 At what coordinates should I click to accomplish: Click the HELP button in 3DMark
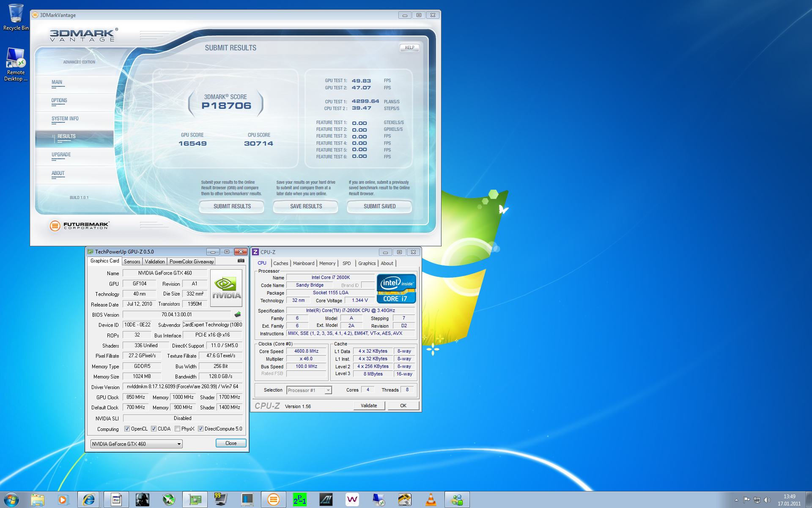(x=409, y=48)
